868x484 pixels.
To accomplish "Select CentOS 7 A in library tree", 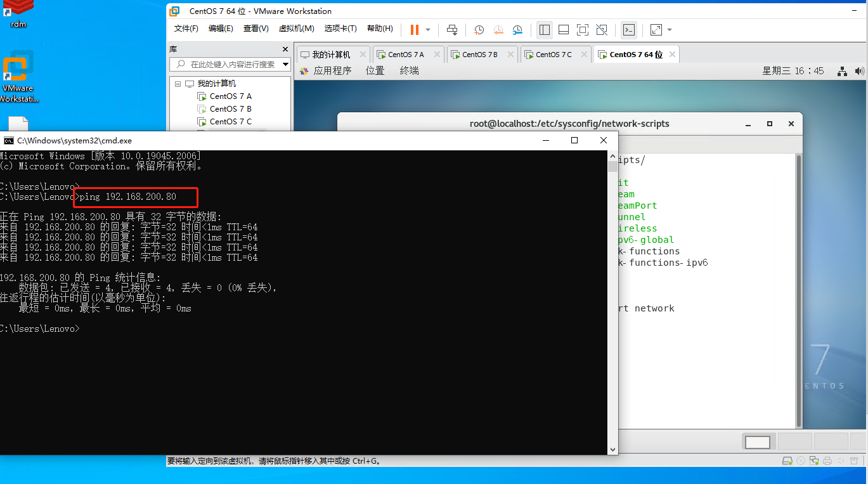I will point(230,96).
